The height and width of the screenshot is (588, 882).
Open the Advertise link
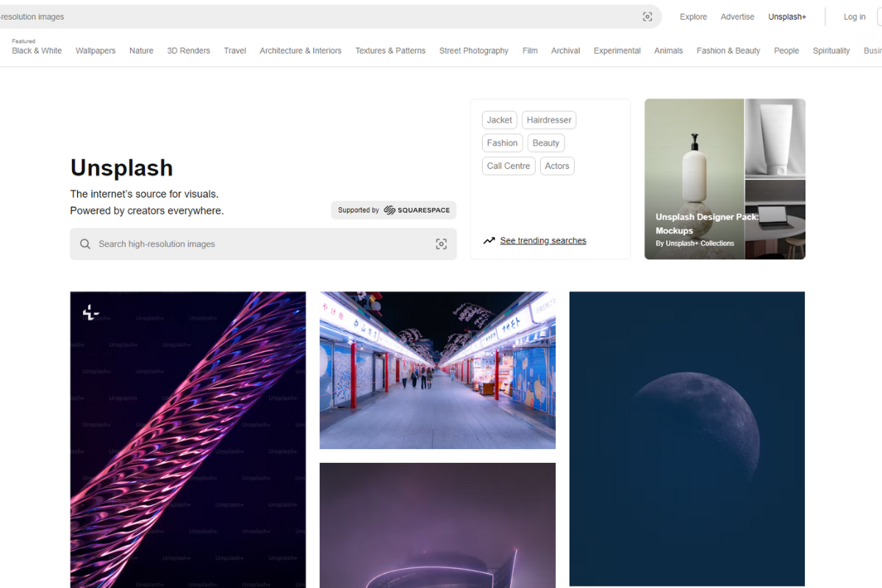click(737, 17)
